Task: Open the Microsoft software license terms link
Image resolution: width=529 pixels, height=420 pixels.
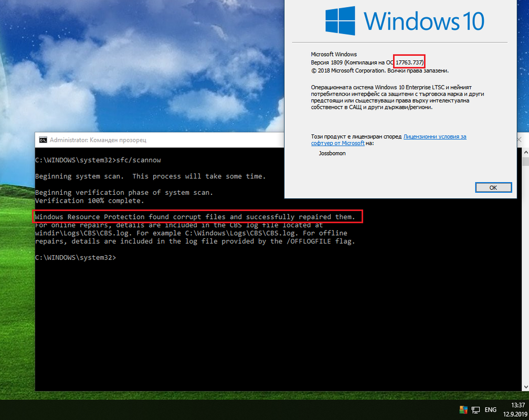Action: (388, 140)
